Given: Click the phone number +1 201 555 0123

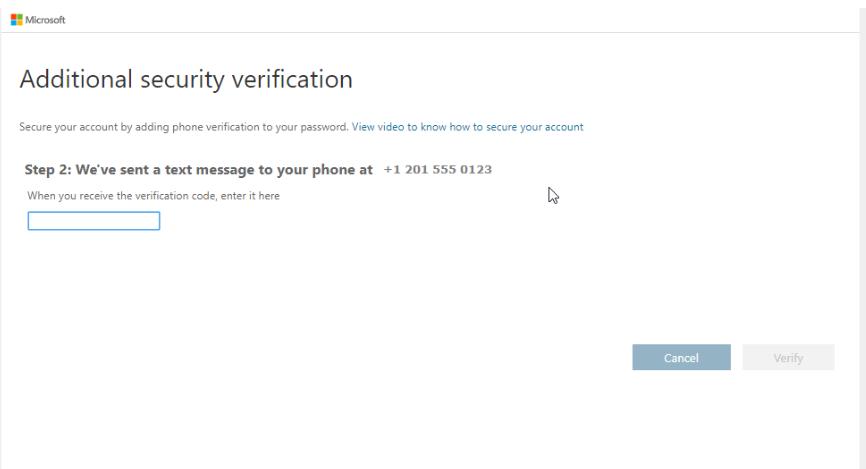Looking at the screenshot, I should tap(437, 170).
